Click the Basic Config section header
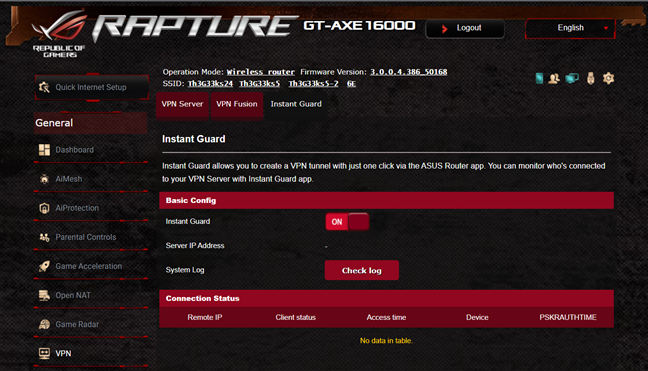The image size is (648, 371). [x=386, y=200]
